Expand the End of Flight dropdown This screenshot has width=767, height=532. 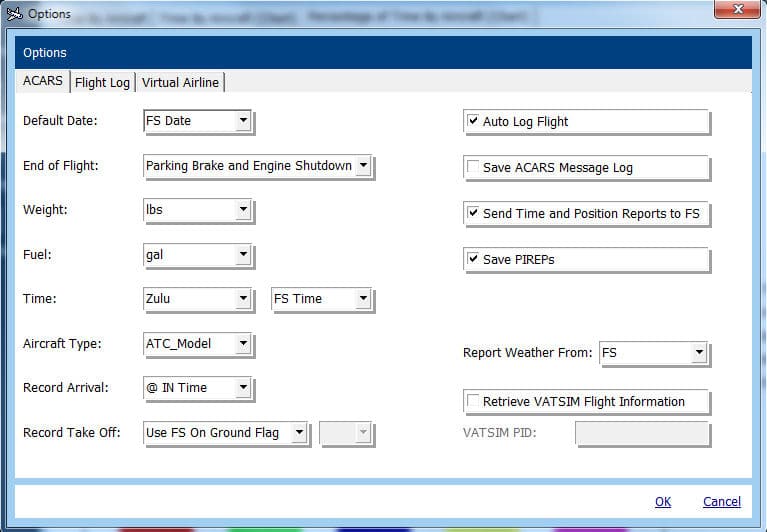click(x=363, y=166)
